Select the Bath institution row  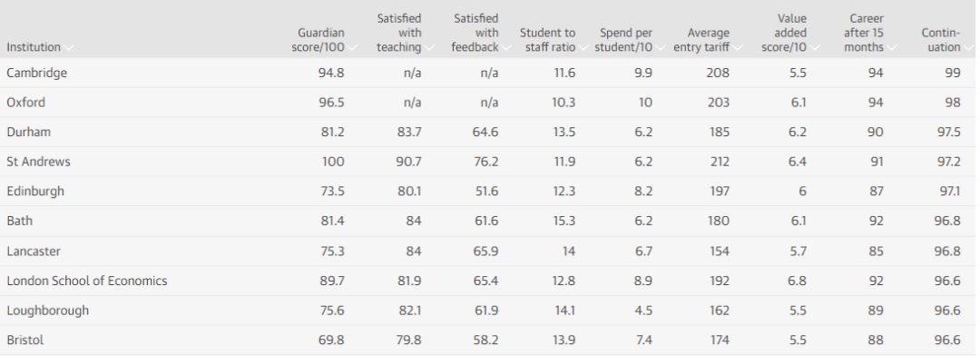click(490, 221)
